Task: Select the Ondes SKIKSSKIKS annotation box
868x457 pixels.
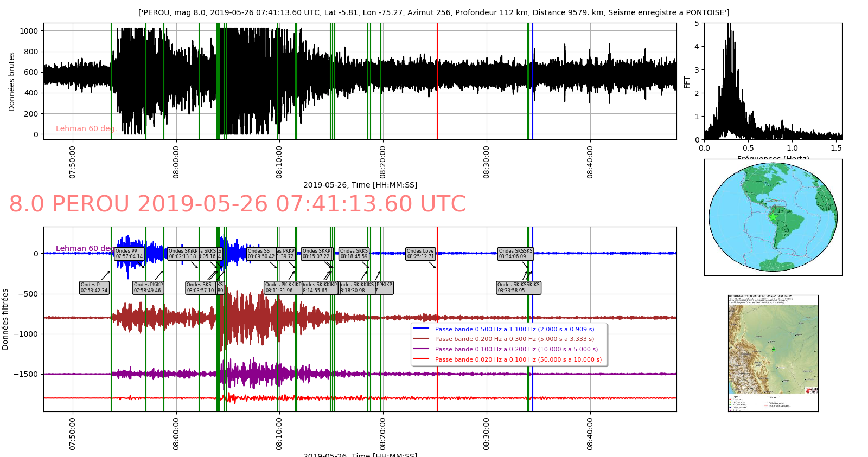Action: tap(519, 288)
